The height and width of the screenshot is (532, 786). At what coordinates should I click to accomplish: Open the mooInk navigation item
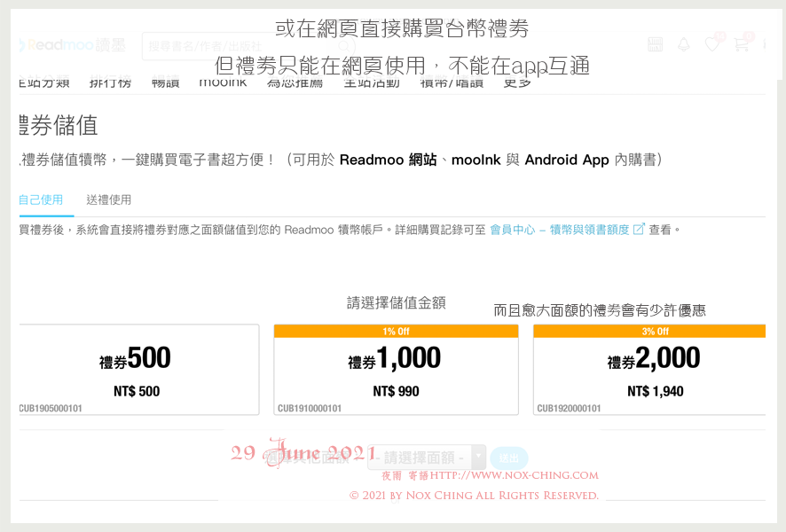223,82
